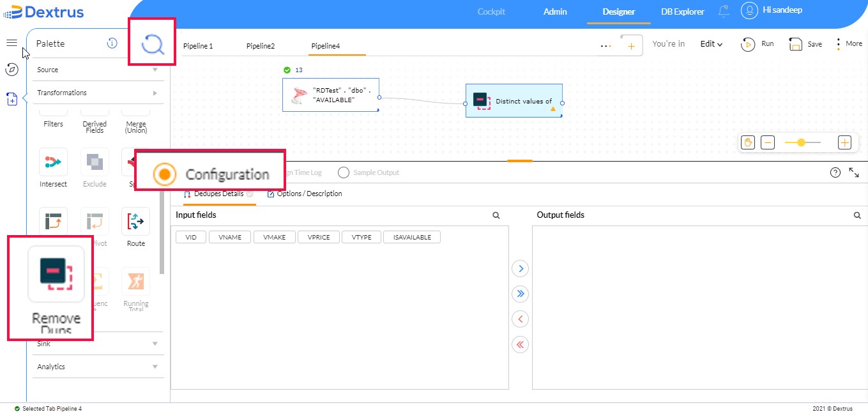Click the new pipeline document icon in sidebar
The width and height of the screenshot is (868, 412).
11,99
